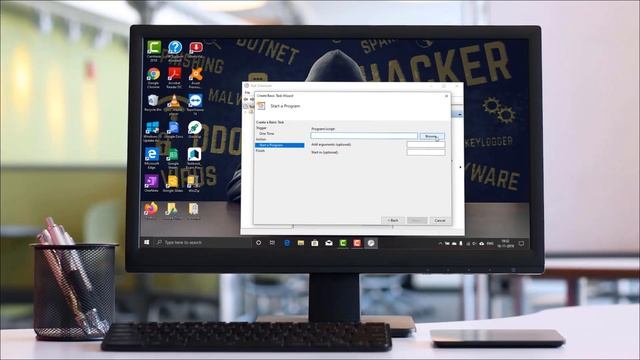Image resolution: width=640 pixels, height=360 pixels.
Task: Open the taskbar clock and date
Action: coord(506,244)
